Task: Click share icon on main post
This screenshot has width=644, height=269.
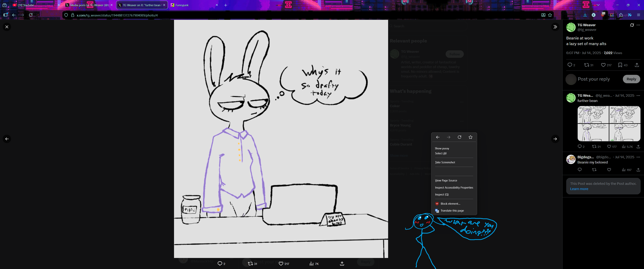Action: pyautogui.click(x=637, y=65)
